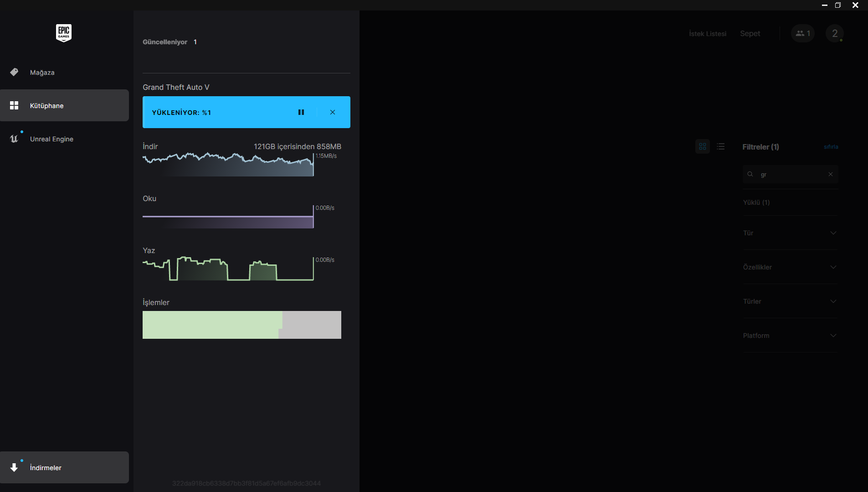
Task: Minimize the Epic Games Launcher window
Action: tap(825, 5)
